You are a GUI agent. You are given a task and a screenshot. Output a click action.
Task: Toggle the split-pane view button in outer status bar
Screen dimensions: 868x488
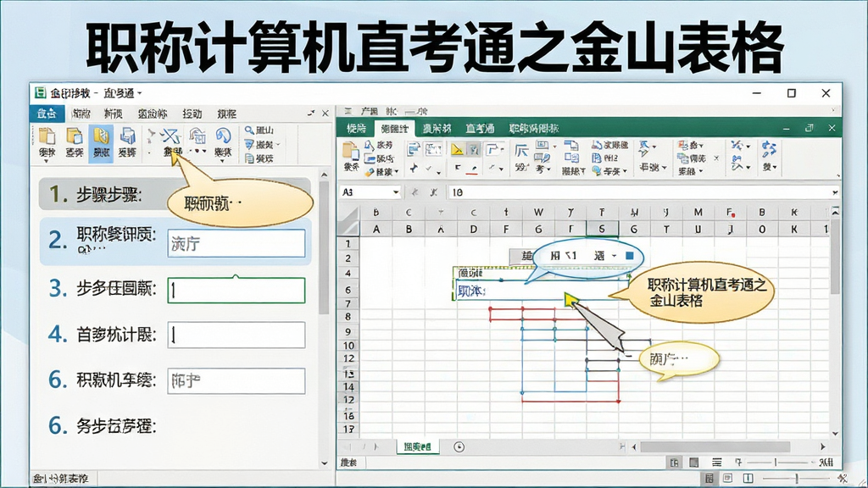pos(748,478)
